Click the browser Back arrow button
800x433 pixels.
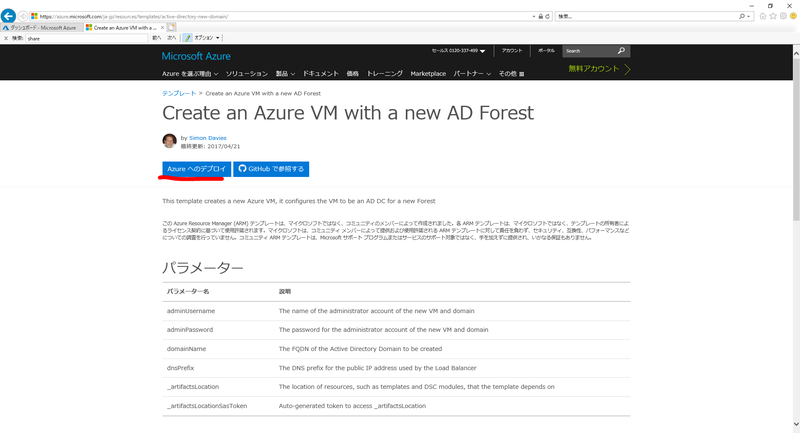tap(8, 16)
